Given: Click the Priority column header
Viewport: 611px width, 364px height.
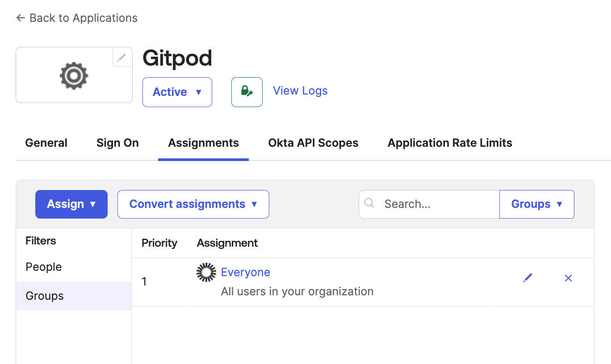Looking at the screenshot, I should [159, 243].
